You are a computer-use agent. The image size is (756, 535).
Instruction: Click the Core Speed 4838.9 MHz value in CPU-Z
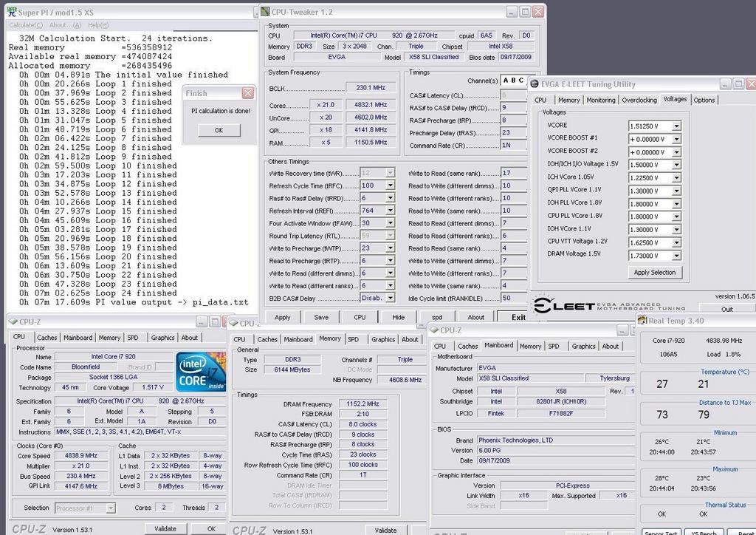[81, 456]
